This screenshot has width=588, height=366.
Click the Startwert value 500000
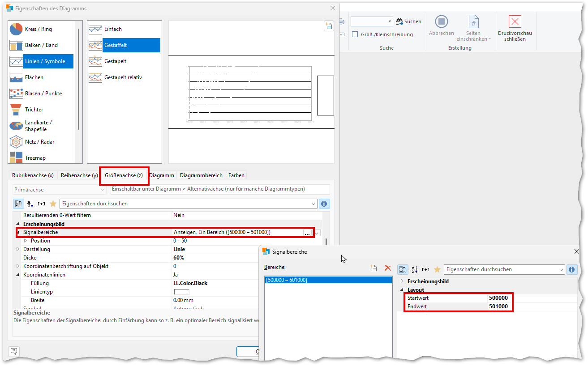(x=498, y=298)
